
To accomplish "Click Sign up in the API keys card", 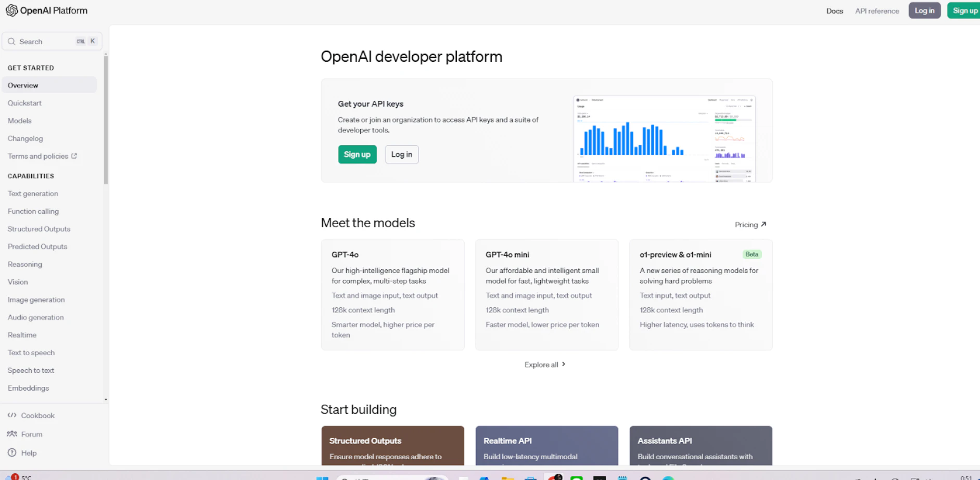I will click(x=357, y=154).
